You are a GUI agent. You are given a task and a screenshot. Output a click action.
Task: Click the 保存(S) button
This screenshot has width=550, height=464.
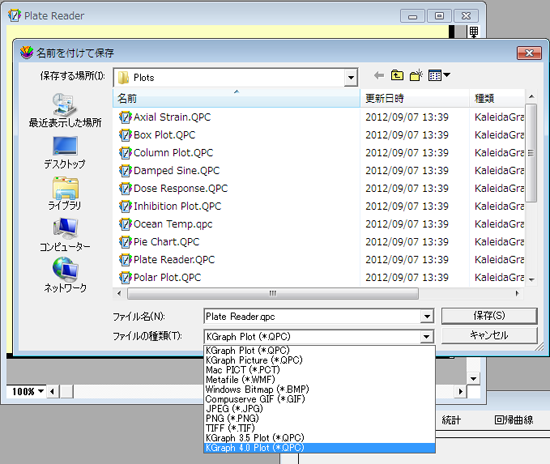coord(489,316)
